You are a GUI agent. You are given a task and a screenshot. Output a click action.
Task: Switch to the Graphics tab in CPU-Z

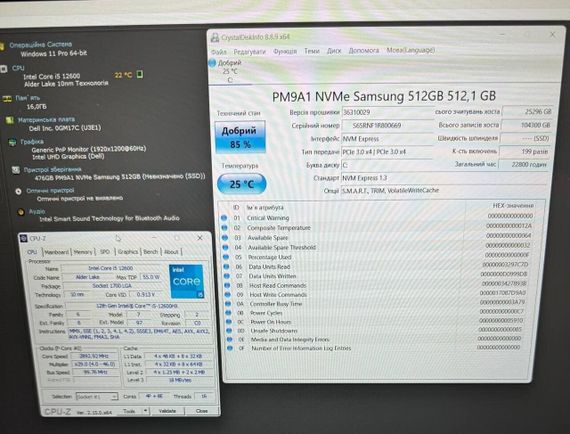coord(128,252)
